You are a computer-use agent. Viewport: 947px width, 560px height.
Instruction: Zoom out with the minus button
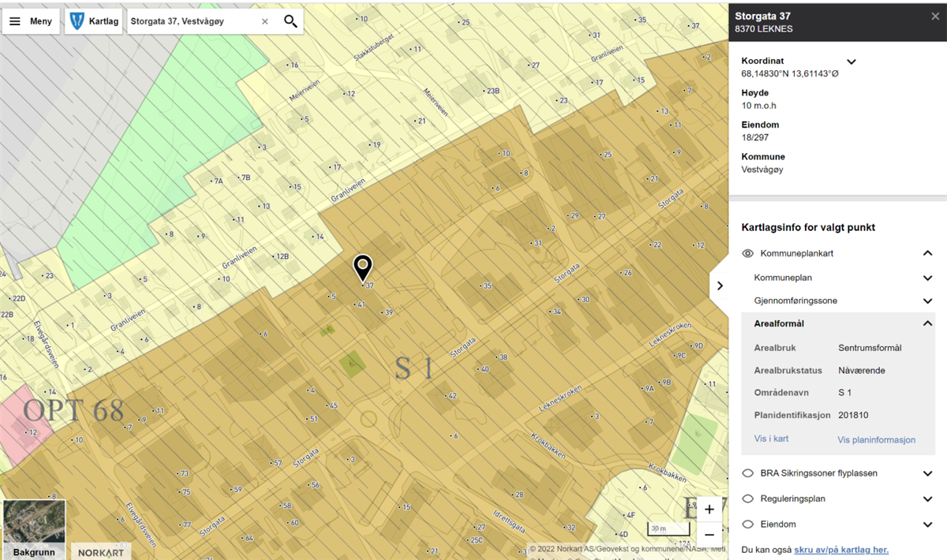click(709, 535)
